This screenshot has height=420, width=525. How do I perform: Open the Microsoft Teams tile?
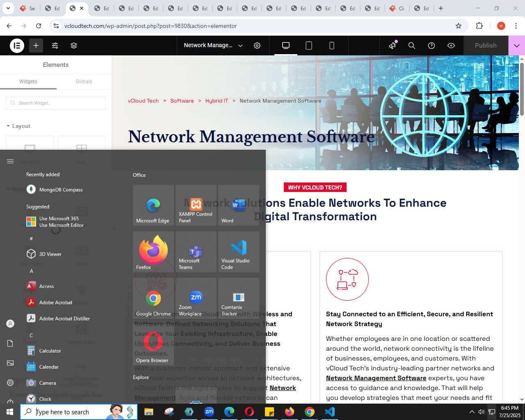pos(196,252)
